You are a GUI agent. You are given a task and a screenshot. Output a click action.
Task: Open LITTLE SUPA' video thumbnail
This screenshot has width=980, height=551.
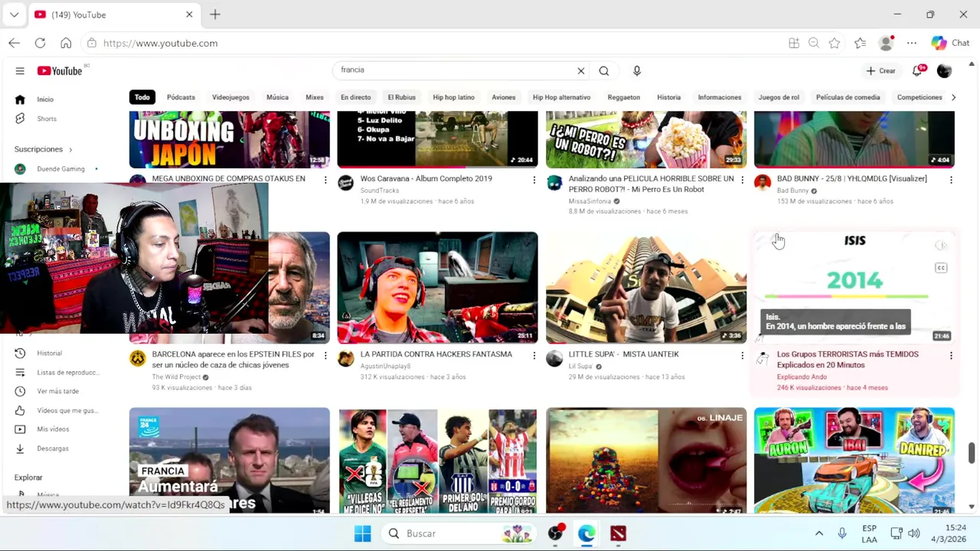click(645, 288)
